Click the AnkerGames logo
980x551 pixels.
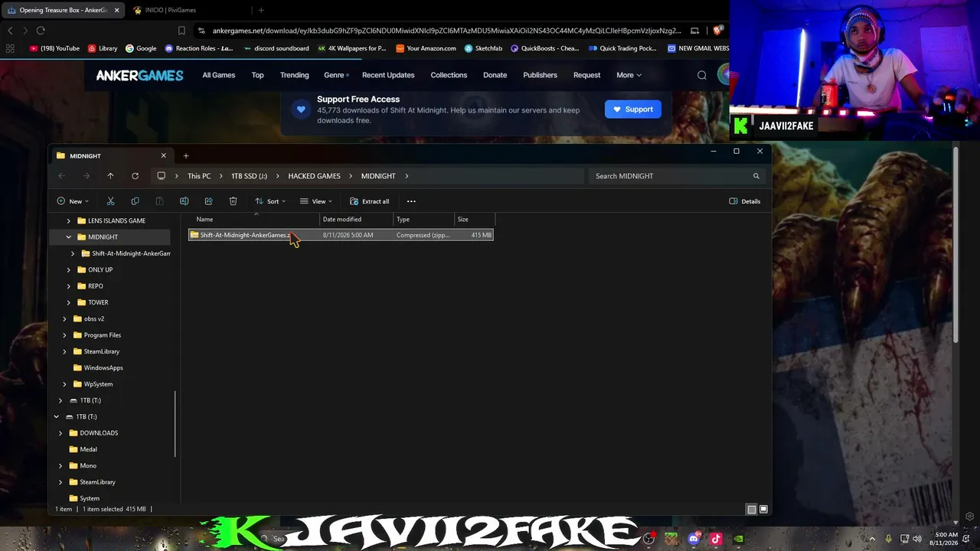click(139, 75)
